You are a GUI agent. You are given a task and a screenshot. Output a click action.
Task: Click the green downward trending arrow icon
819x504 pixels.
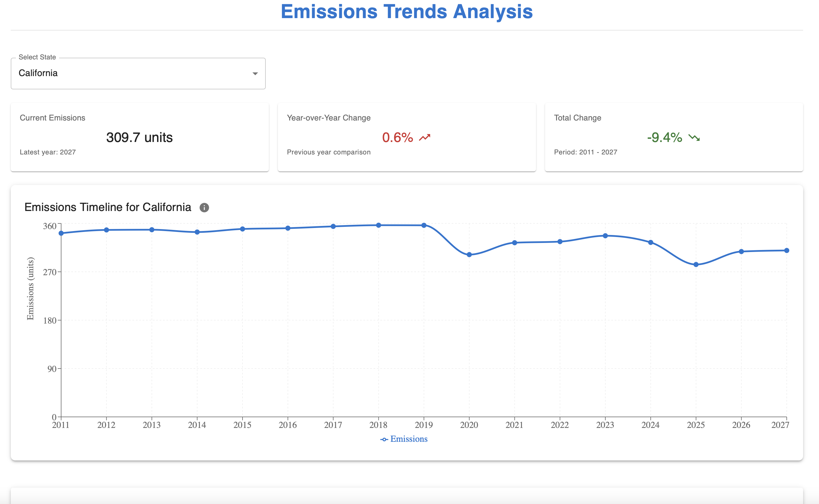point(694,137)
